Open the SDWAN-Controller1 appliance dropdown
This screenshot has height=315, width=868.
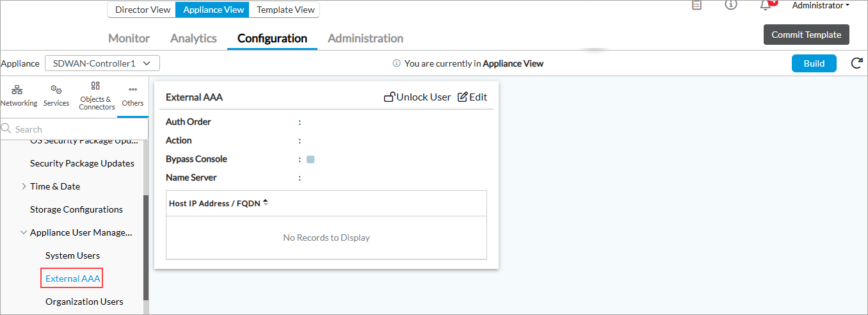[x=102, y=63]
